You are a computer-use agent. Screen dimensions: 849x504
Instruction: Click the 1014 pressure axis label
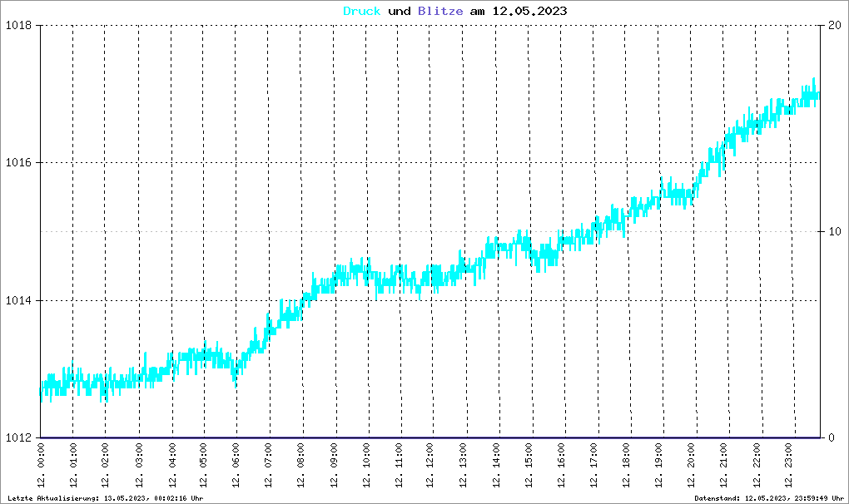(17, 300)
